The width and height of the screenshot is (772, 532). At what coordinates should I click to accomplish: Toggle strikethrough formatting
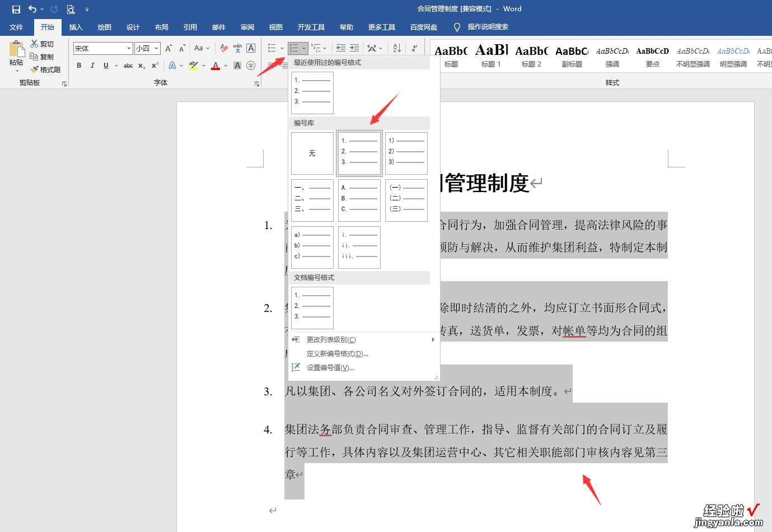[128, 66]
